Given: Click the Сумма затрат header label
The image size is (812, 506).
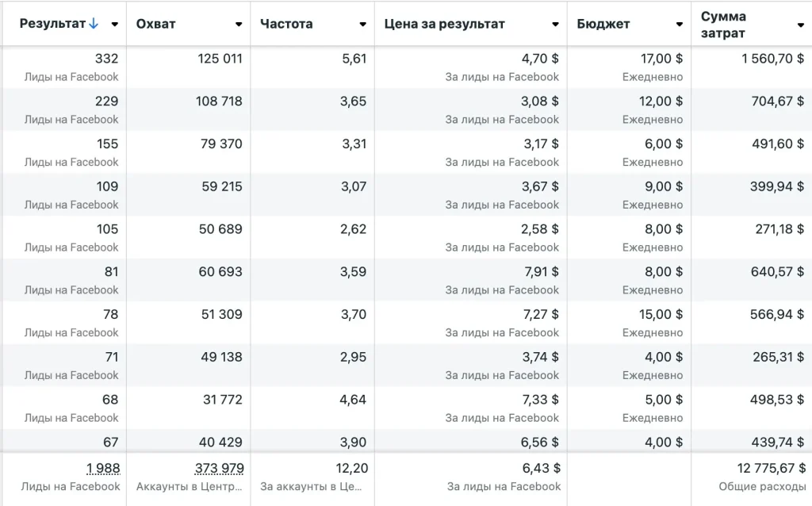Looking at the screenshot, I should click(723, 25).
